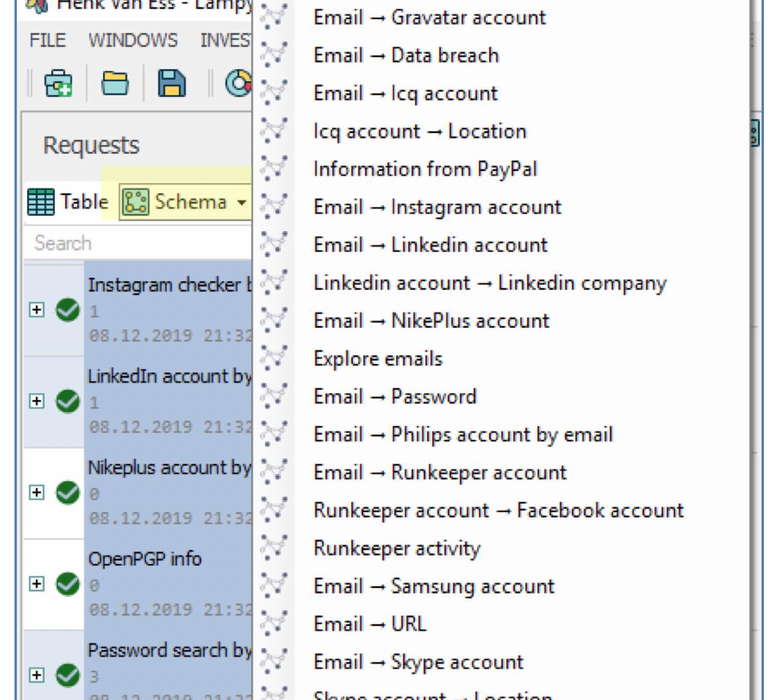
Task: Choose Email → Runkeeper account
Action: (x=440, y=473)
